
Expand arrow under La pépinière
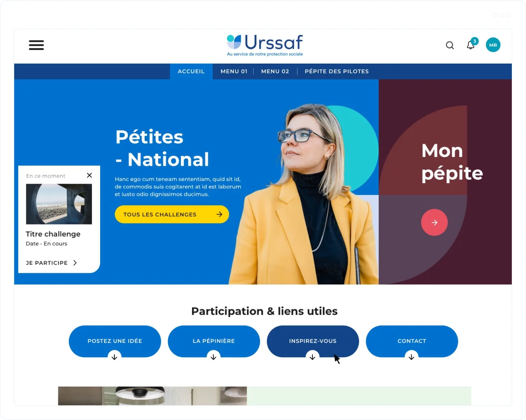[x=214, y=357]
